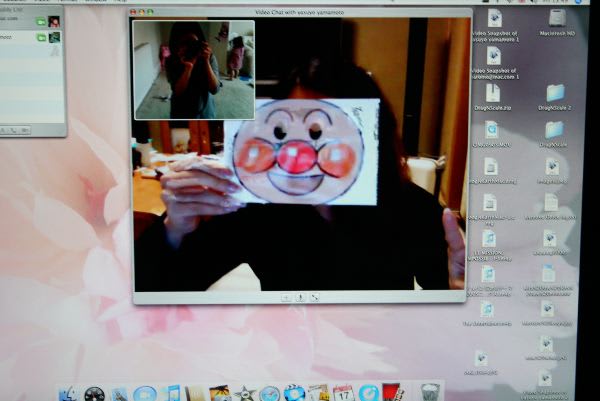The width and height of the screenshot is (600, 401).
Task: Switch the video chat to full screen
Action: (315, 297)
